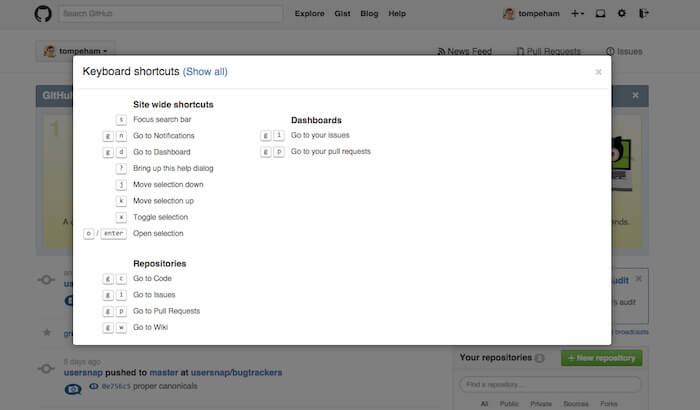Click the 'Repositories' heading in dialog

(x=159, y=264)
